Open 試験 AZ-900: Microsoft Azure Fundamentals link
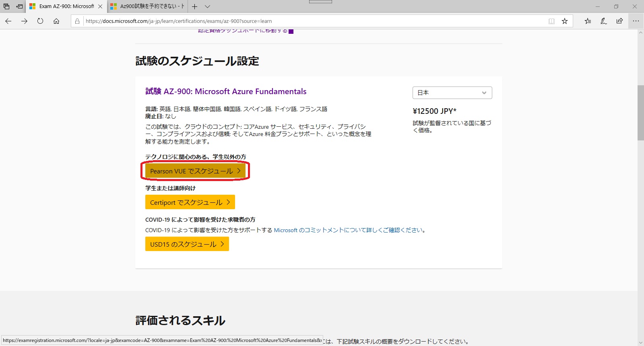This screenshot has width=644, height=346. [x=226, y=91]
